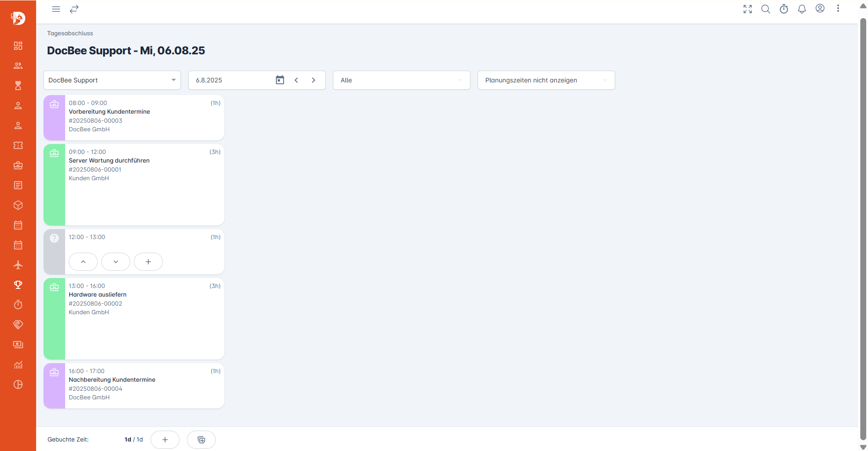Open the Hardware ausliefern entry
The height and width of the screenshot is (451, 868).
pyautogui.click(x=134, y=319)
